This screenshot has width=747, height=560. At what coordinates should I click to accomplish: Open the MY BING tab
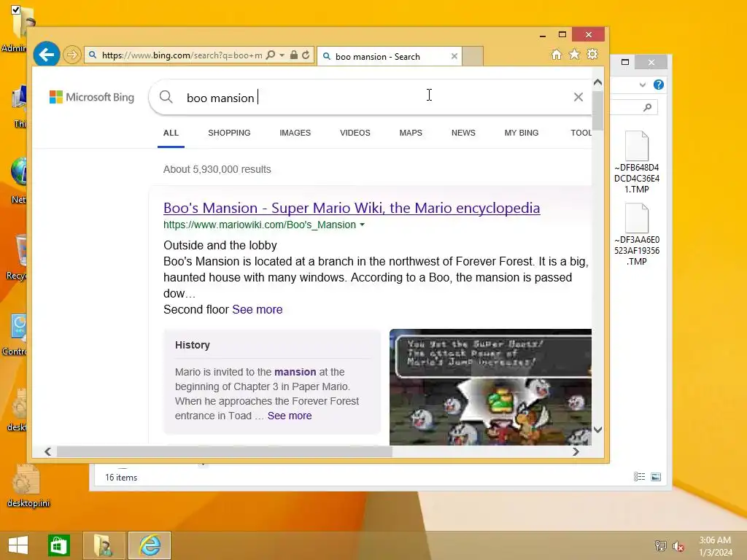coord(522,133)
